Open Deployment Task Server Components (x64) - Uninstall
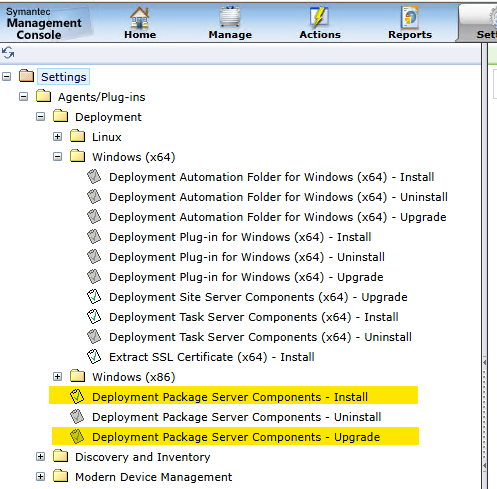497x489 pixels. [260, 337]
